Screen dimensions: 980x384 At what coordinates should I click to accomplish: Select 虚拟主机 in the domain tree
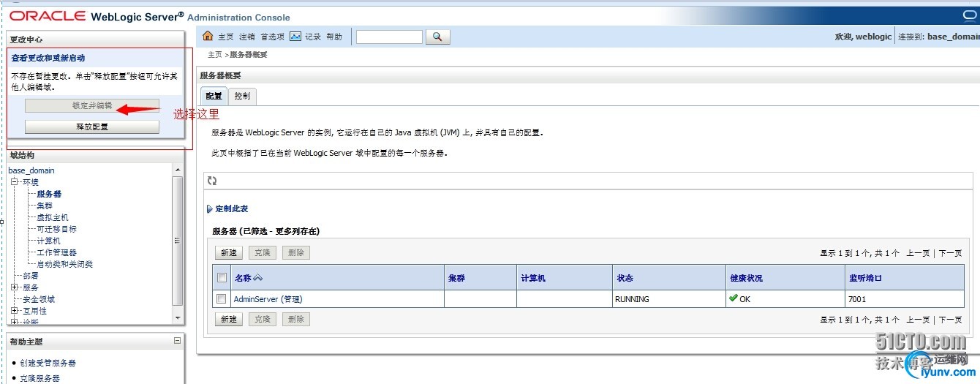point(53,217)
